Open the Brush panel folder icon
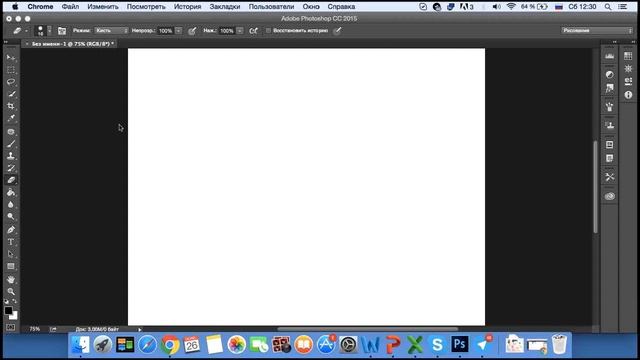 (62, 31)
